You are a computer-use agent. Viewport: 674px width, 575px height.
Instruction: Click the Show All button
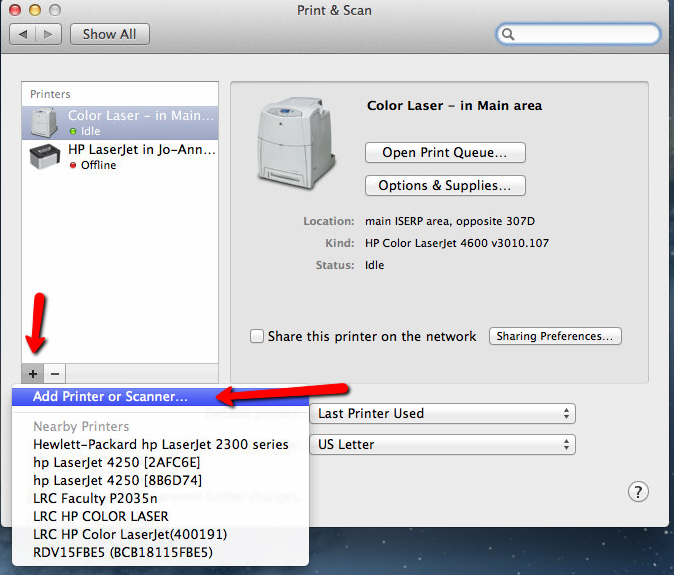pyautogui.click(x=110, y=34)
